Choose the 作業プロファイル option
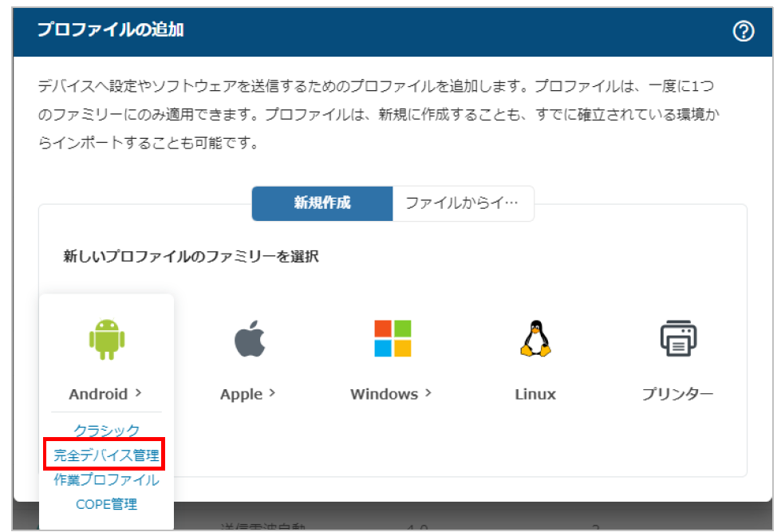 [107, 479]
